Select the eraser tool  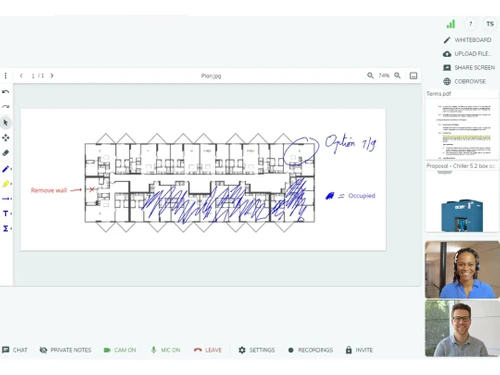click(6, 153)
